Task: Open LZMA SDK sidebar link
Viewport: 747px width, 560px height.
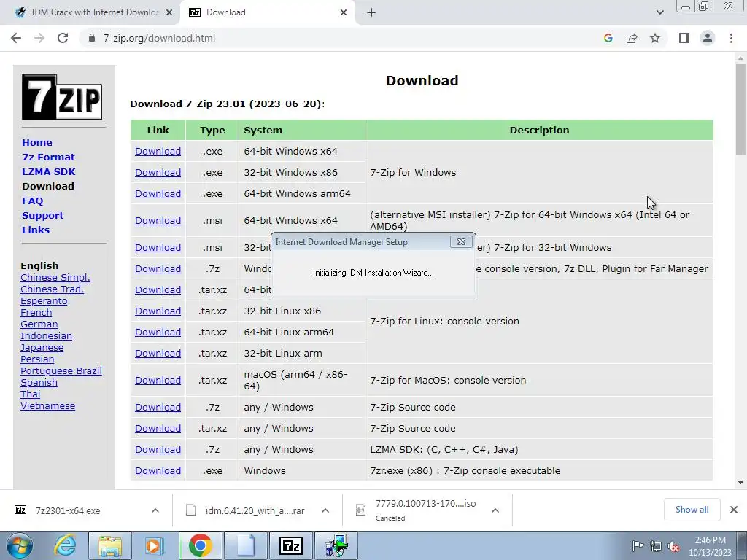Action: coord(49,171)
